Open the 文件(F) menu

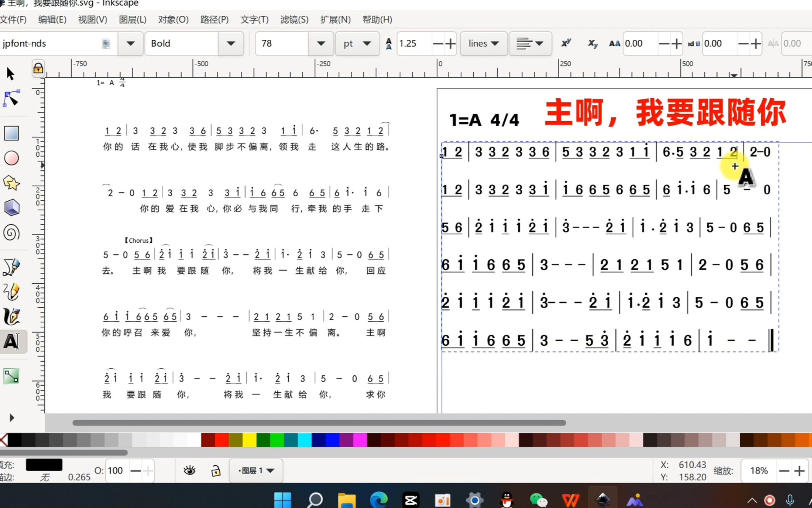point(13,19)
